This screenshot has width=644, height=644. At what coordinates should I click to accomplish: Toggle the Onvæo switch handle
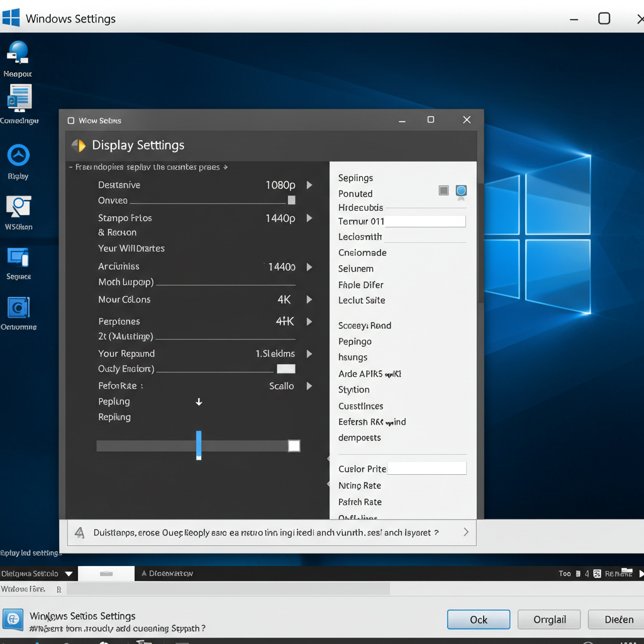click(291, 200)
